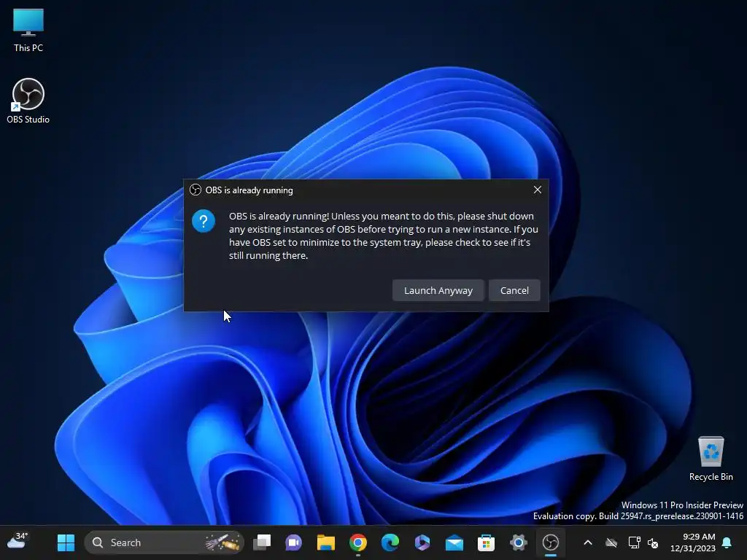The height and width of the screenshot is (560, 747).
Task: Open Google Chrome from the taskbar
Action: (357, 542)
